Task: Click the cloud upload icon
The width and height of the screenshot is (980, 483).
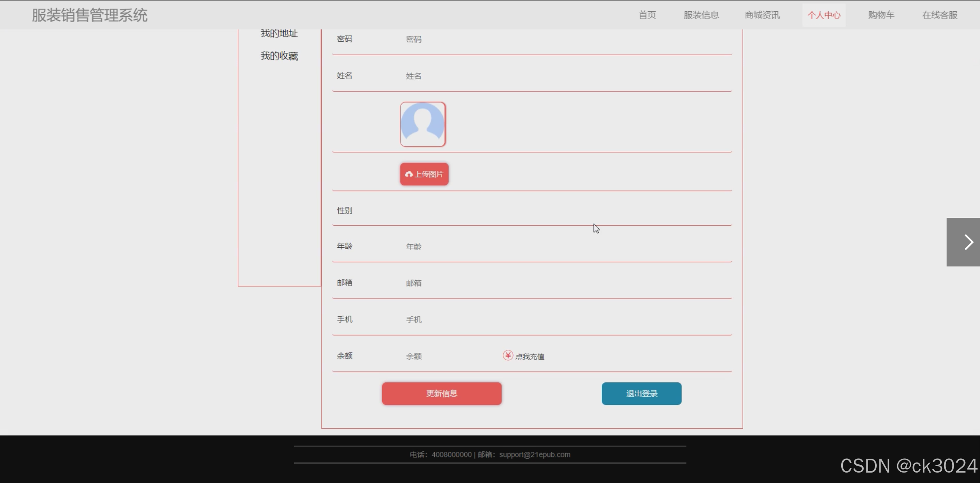Action: click(x=409, y=174)
